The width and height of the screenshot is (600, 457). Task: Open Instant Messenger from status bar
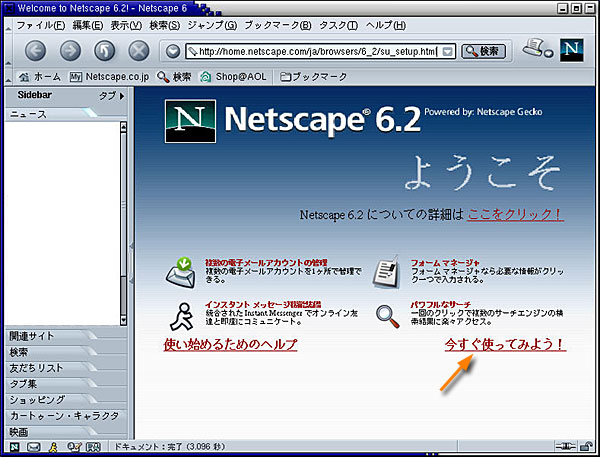pyautogui.click(x=53, y=446)
